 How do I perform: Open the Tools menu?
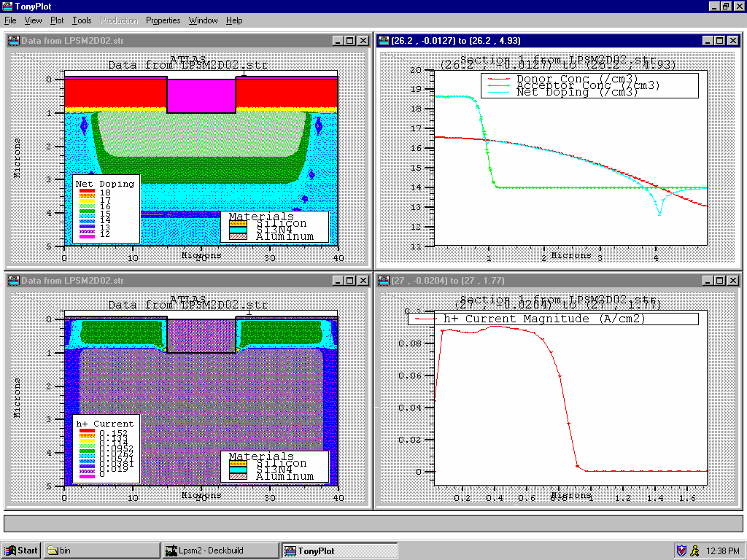tap(82, 20)
